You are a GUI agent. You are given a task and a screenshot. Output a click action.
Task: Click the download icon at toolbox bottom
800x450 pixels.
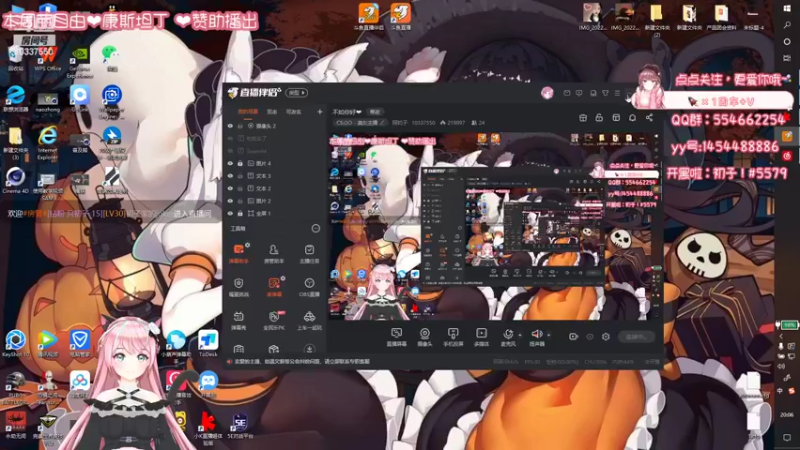pos(309,349)
